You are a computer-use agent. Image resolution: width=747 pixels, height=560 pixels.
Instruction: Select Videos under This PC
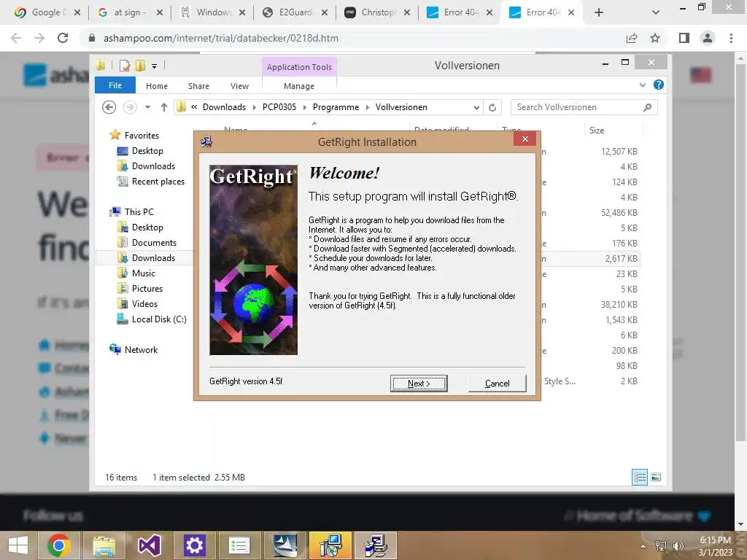point(144,304)
